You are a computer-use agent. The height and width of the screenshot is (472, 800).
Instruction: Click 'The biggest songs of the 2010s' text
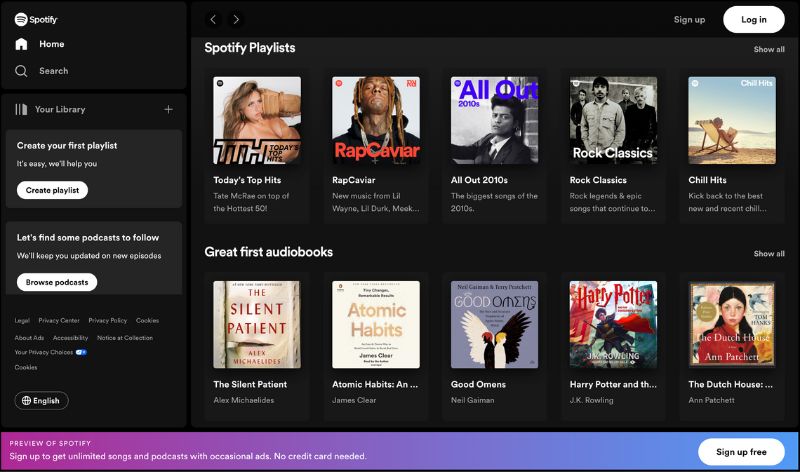[494, 202]
